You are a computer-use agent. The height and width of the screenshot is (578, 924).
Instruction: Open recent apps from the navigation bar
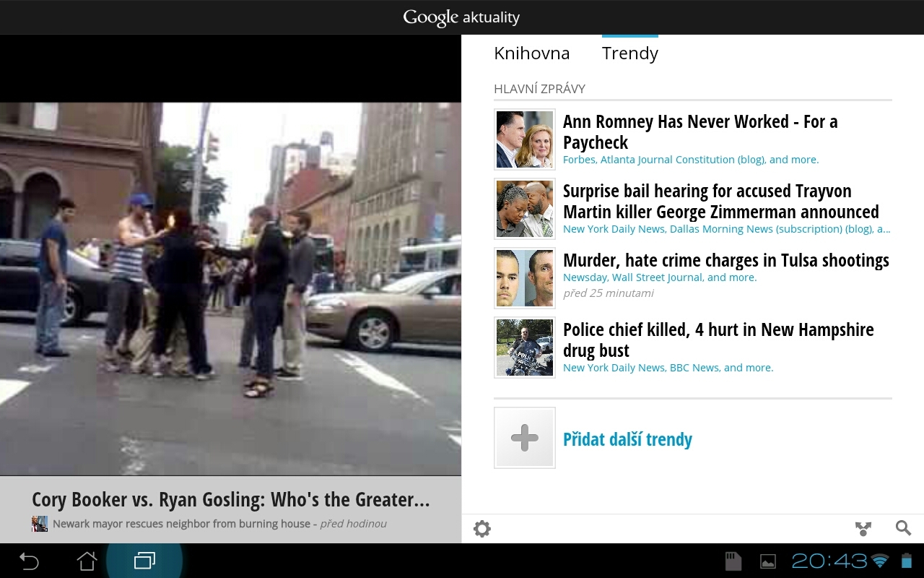pyautogui.click(x=144, y=560)
